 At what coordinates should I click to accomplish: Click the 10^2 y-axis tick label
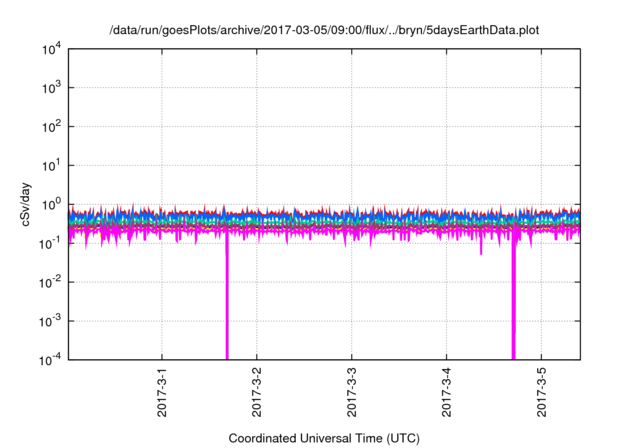click(x=51, y=127)
